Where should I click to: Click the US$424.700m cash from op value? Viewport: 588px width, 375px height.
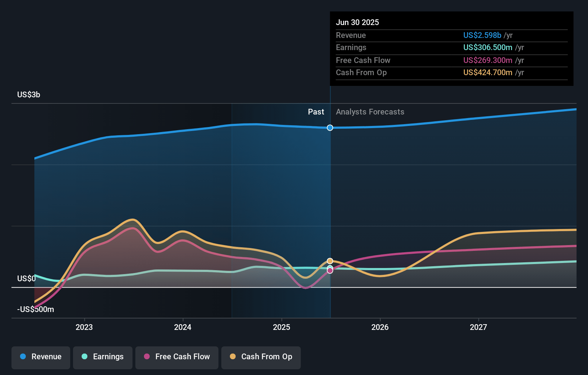tap(488, 72)
